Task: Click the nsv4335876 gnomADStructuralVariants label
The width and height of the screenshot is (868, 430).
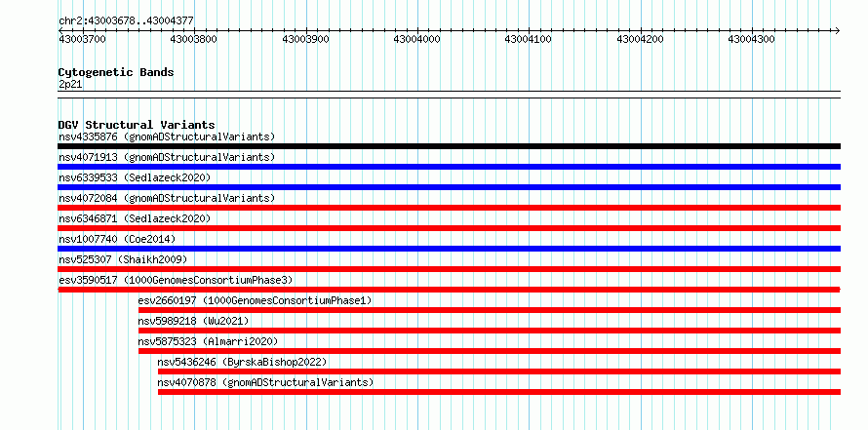Action: click(167, 137)
